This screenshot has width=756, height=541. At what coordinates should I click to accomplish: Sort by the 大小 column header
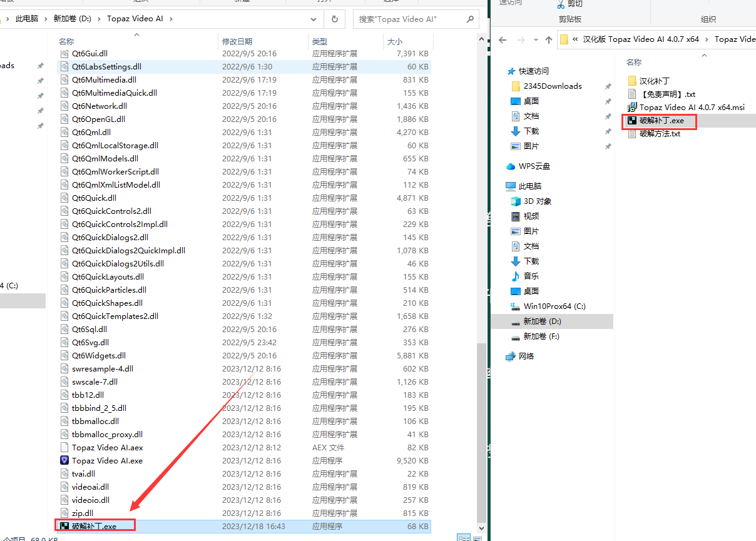tap(395, 41)
